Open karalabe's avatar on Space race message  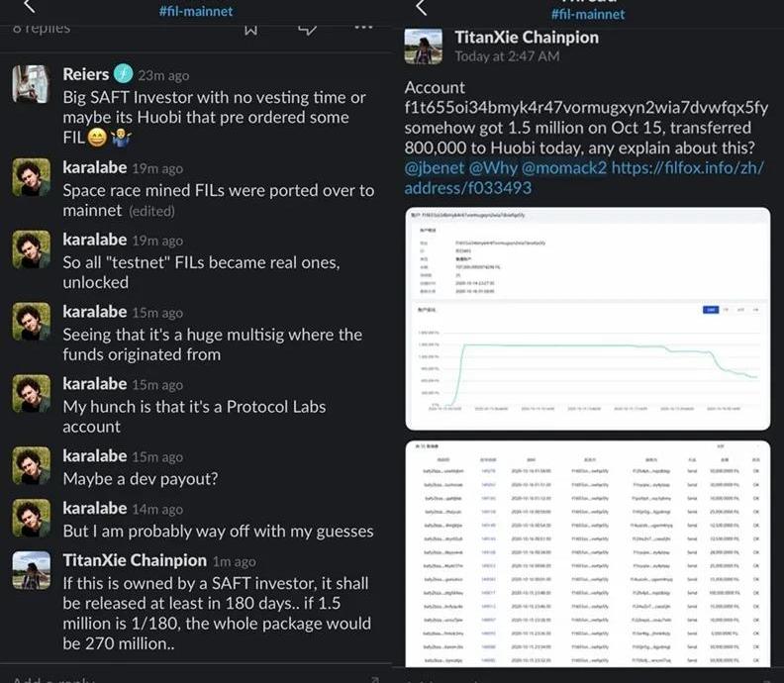coord(32,177)
